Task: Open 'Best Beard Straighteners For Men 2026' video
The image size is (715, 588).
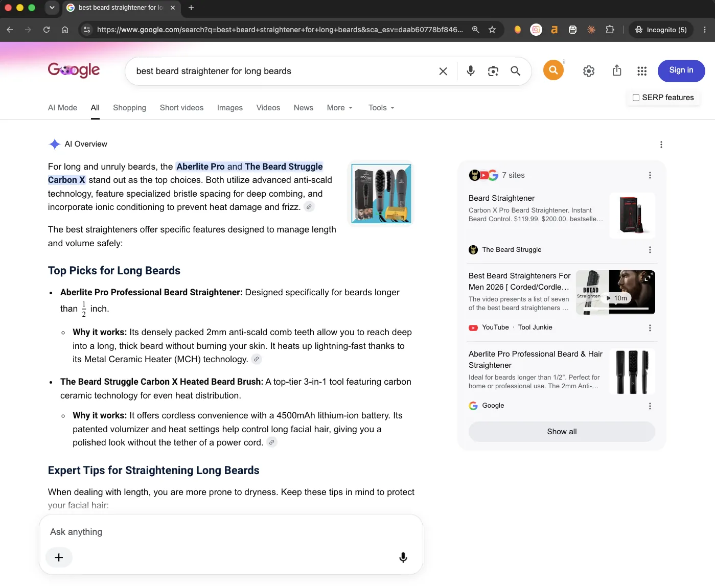Action: [519, 281]
